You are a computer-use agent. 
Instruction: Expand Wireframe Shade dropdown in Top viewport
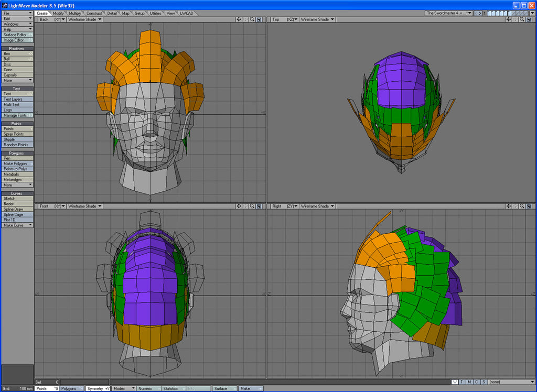(317, 19)
